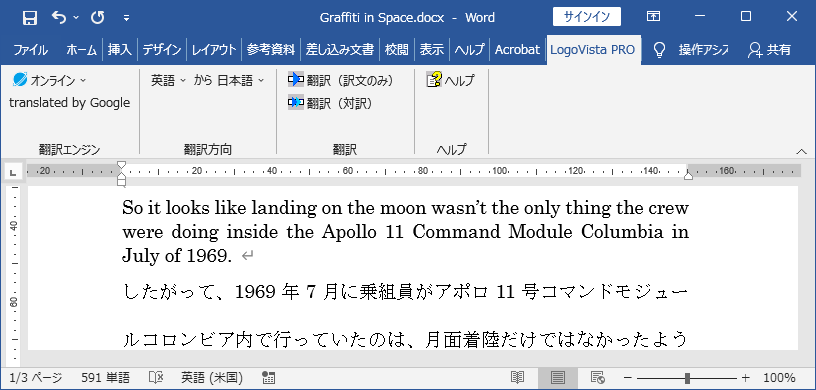This screenshot has width=816, height=390.
Task: Open the macro recording status icon
Action: [269, 378]
